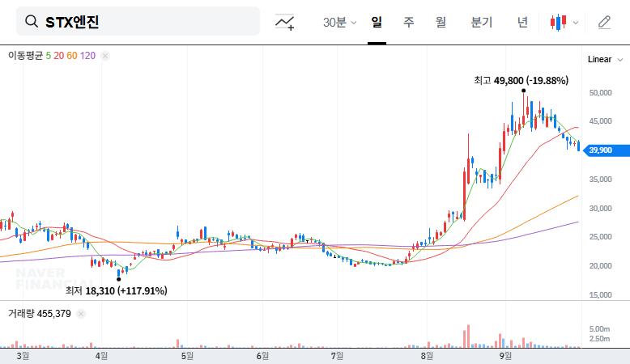Click the 거래량 455,379 volume label
Viewport: 630px width, 364px height.
point(40,314)
